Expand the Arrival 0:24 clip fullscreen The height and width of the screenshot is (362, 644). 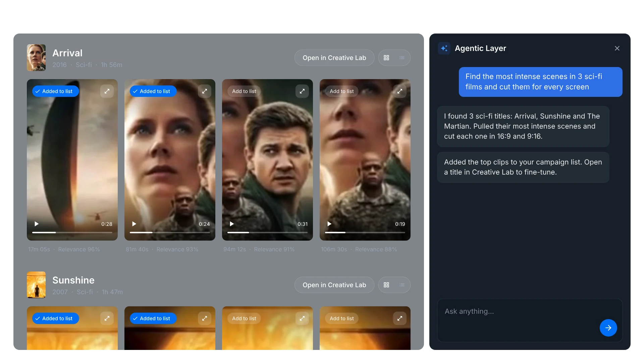point(205,91)
